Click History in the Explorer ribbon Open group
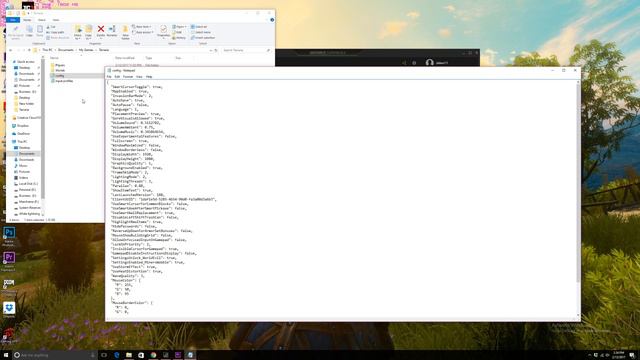This screenshot has height=360, width=640. click(x=179, y=38)
